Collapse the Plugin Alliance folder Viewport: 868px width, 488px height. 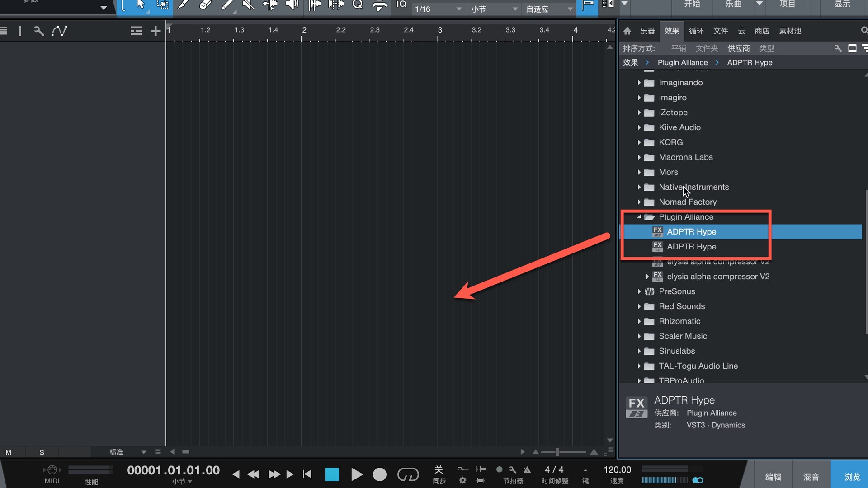pyautogui.click(x=639, y=217)
